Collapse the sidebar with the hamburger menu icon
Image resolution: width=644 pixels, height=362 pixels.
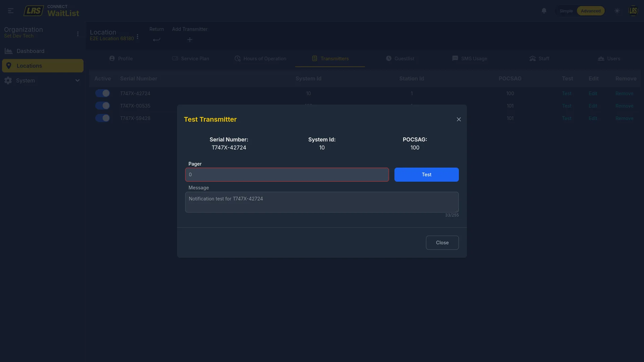(11, 11)
